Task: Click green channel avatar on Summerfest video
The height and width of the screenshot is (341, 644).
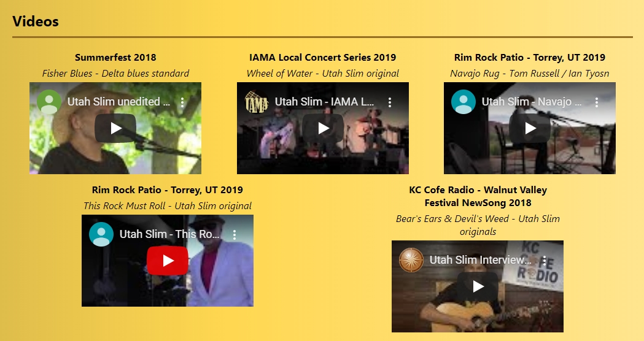Action: (x=49, y=102)
